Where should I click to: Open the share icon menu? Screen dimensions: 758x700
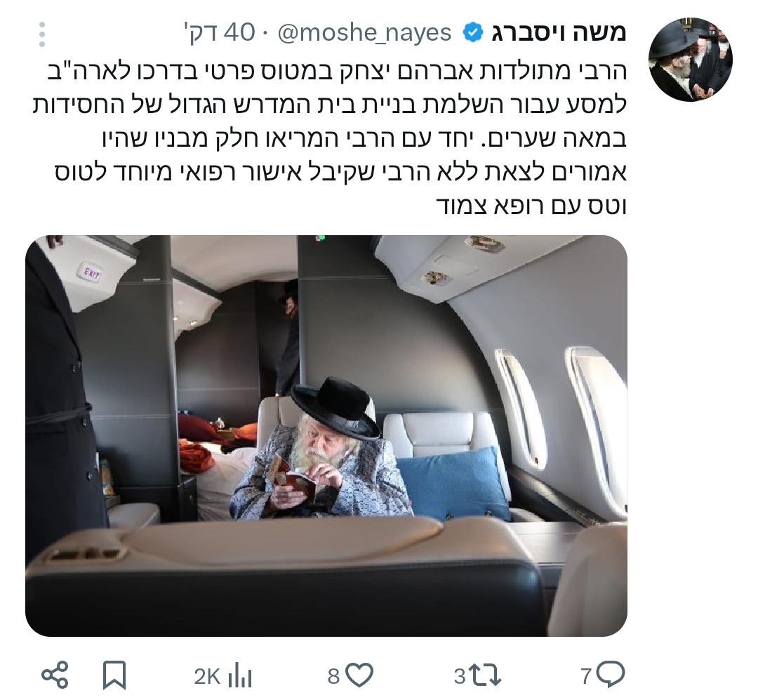(x=55, y=675)
